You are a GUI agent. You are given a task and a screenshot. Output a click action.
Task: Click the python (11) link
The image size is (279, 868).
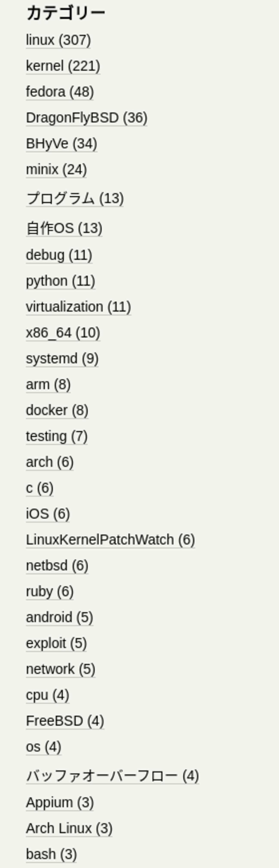60,281
